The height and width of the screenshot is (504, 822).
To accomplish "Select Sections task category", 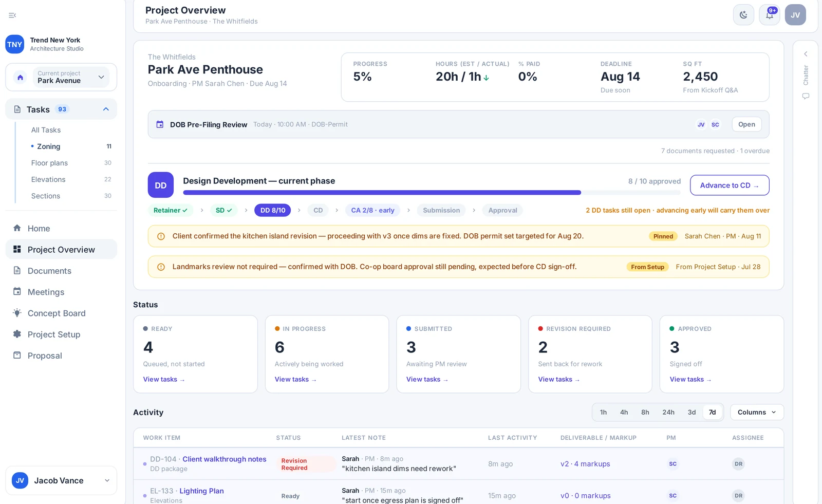I will 71,196.
